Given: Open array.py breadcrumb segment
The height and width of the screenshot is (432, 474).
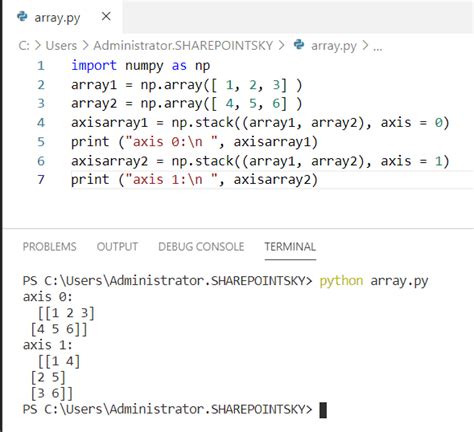Looking at the screenshot, I should click(x=334, y=46).
